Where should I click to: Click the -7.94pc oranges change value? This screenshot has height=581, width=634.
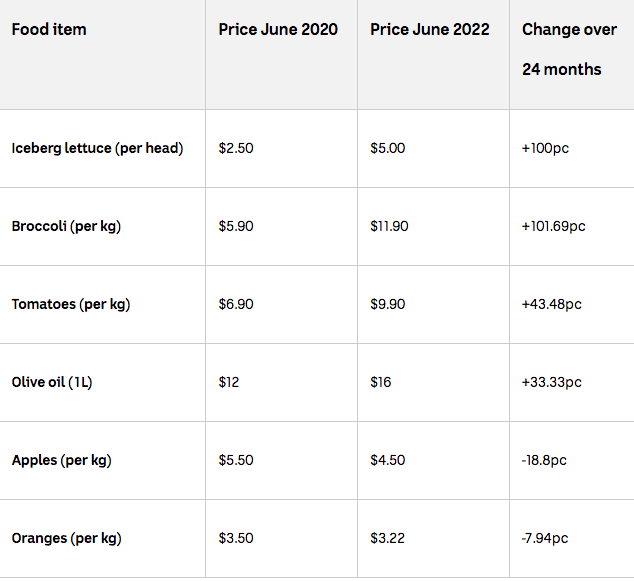pyautogui.click(x=545, y=538)
